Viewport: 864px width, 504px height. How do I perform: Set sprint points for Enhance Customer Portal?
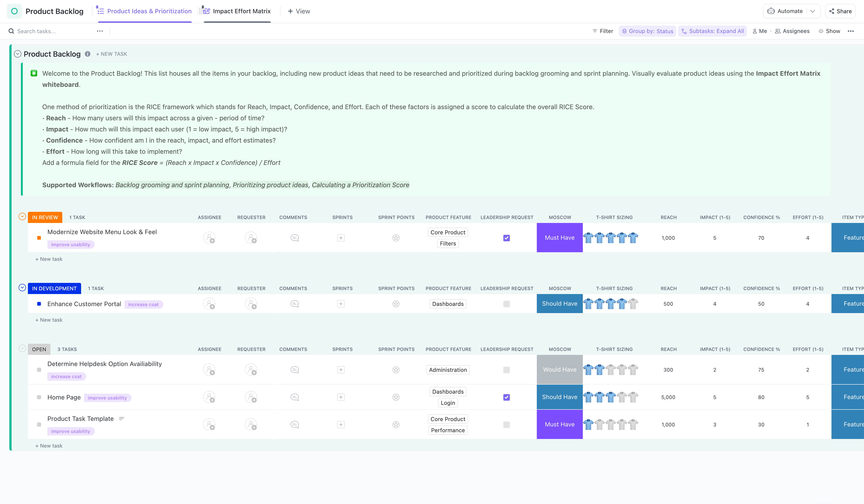(396, 304)
